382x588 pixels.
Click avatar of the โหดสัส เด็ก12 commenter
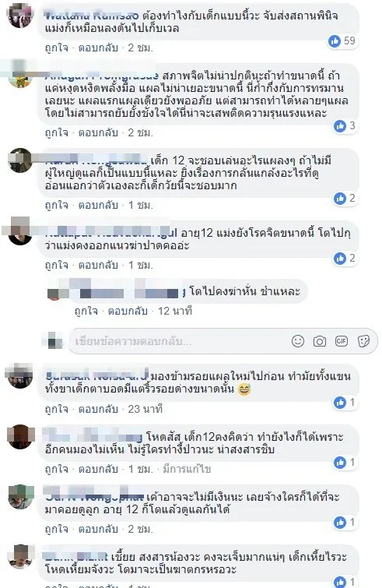20,436
